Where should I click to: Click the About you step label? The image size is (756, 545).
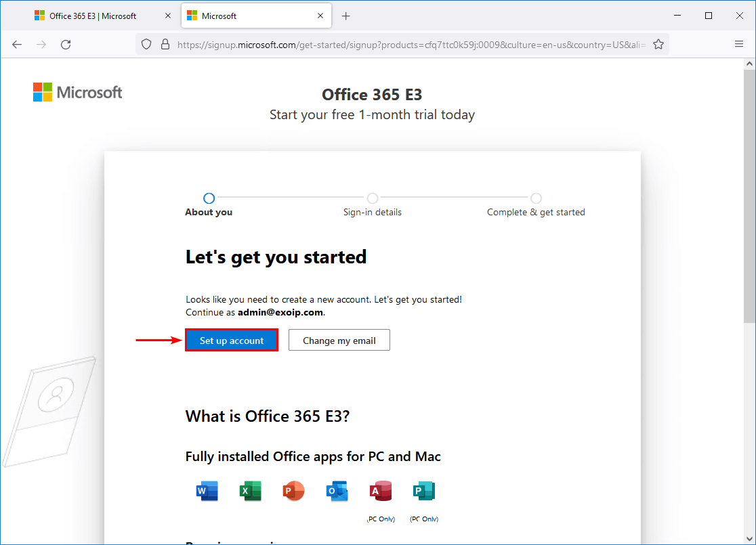(x=209, y=212)
